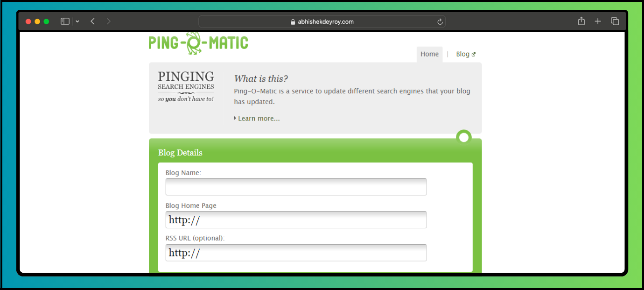
Task: Click the padlock icon in the address bar
Action: click(x=293, y=21)
